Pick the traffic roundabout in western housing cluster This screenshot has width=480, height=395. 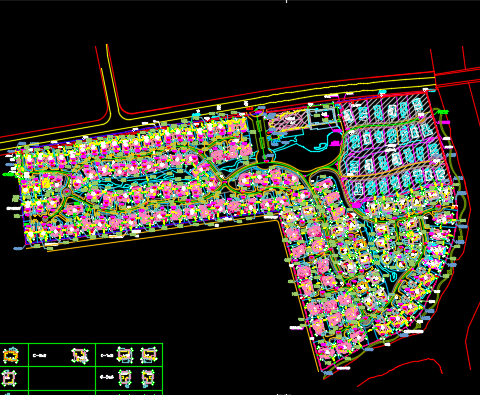point(67,192)
